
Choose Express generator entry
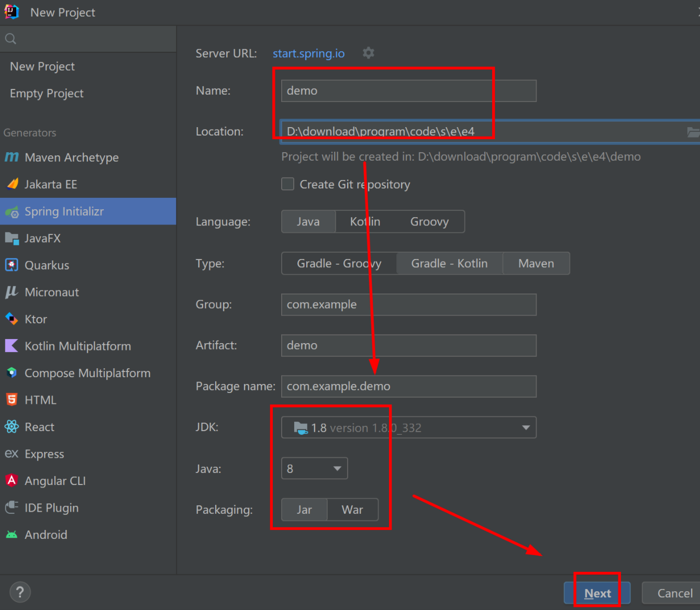coord(88,454)
